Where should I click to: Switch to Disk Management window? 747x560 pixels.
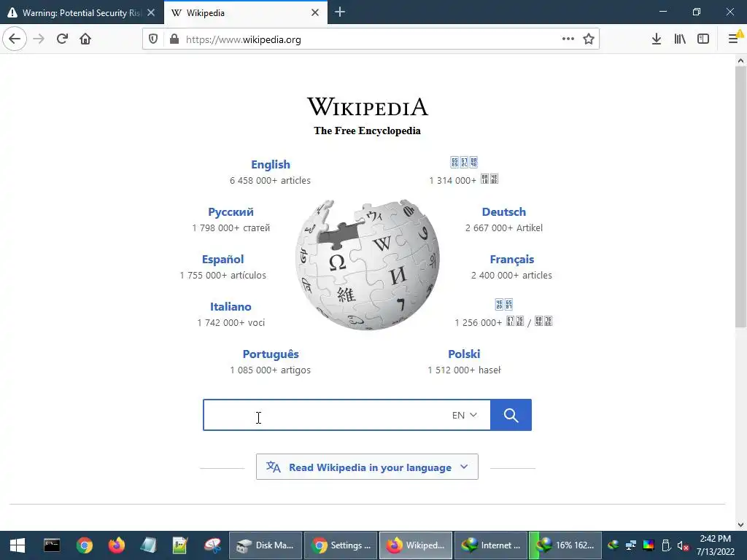266,545
